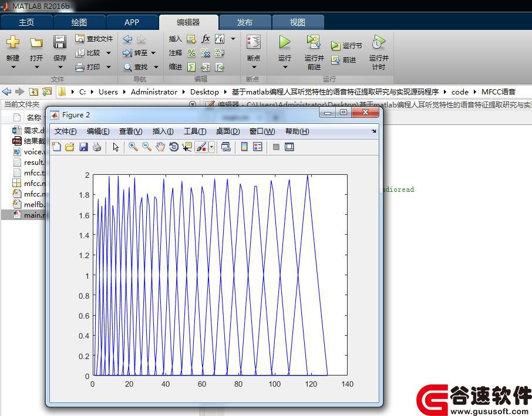Toggle the Insert Legend icon in Figure 2
This screenshot has height=416, width=532.
click(258, 147)
